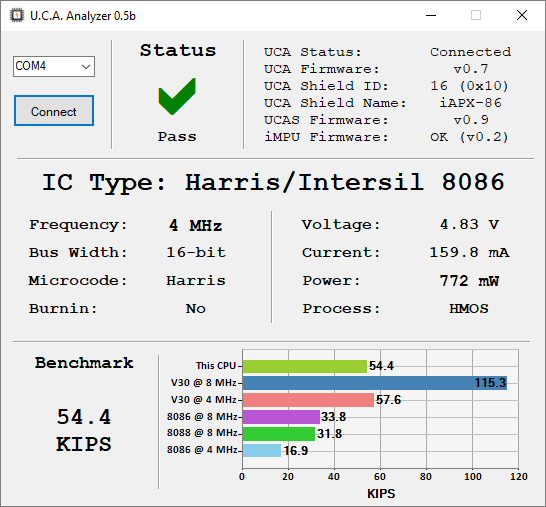This screenshot has width=546, height=507.
Task: Click the Microcode value 'Harris'
Action: click(196, 281)
